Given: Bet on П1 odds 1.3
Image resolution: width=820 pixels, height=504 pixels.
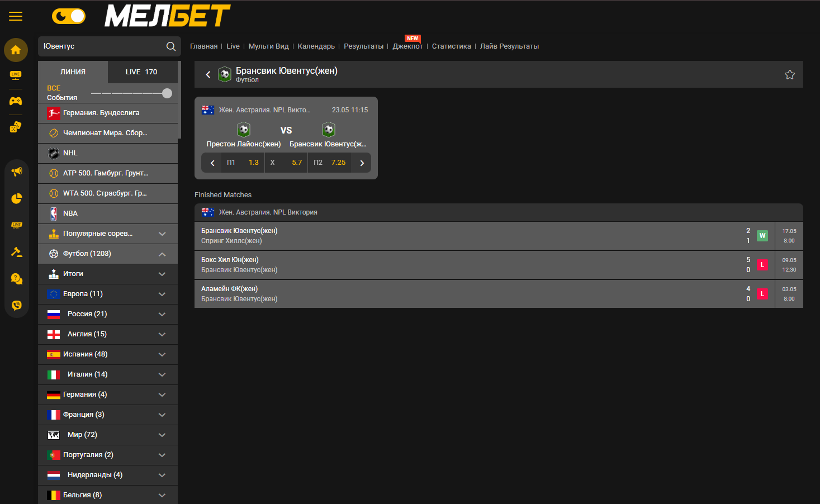Looking at the screenshot, I should 243,163.
